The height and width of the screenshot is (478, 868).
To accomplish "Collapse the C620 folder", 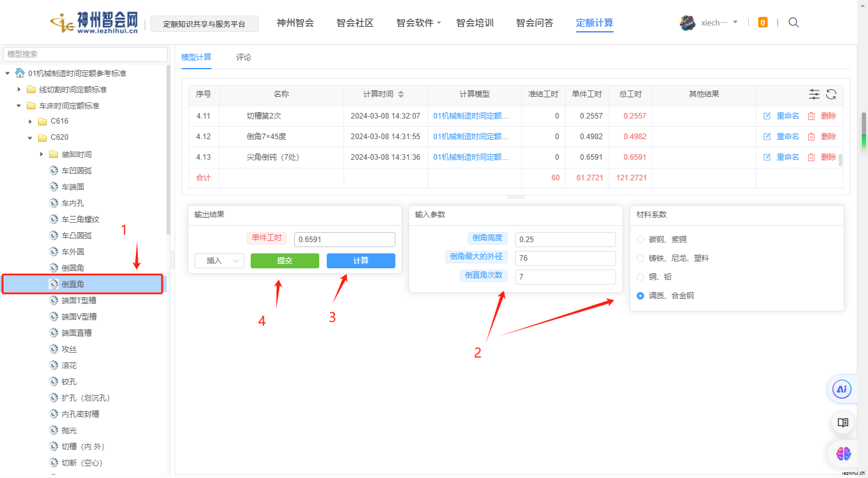I will coord(30,137).
